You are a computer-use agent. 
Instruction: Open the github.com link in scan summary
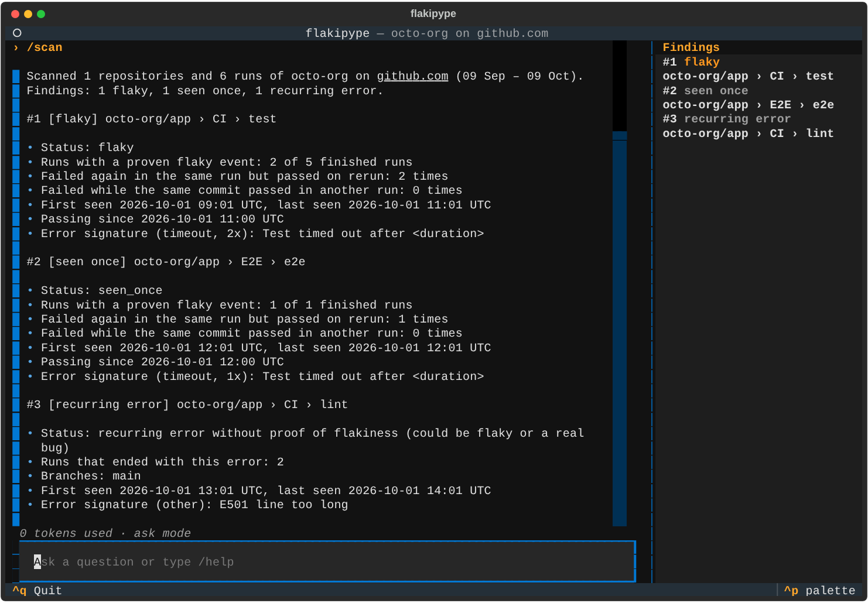click(x=412, y=76)
